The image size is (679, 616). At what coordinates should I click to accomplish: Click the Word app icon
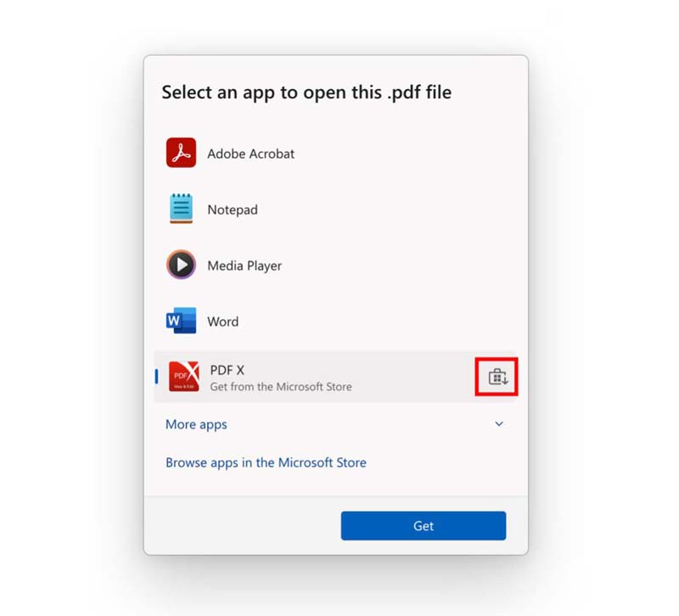pyautogui.click(x=181, y=321)
